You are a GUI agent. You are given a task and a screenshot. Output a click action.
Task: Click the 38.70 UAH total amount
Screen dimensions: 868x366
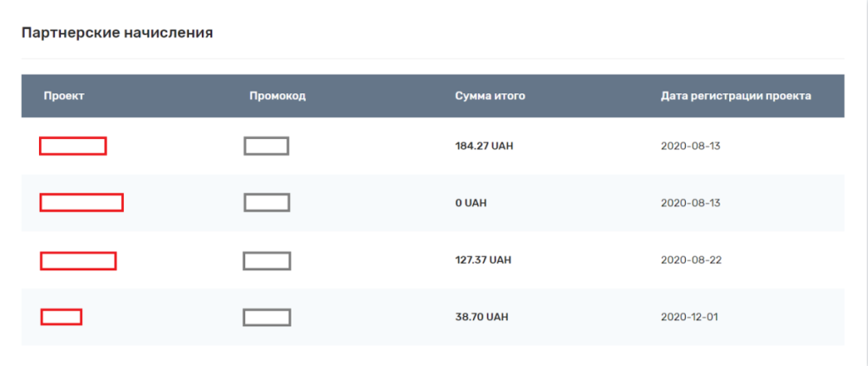pos(481,318)
